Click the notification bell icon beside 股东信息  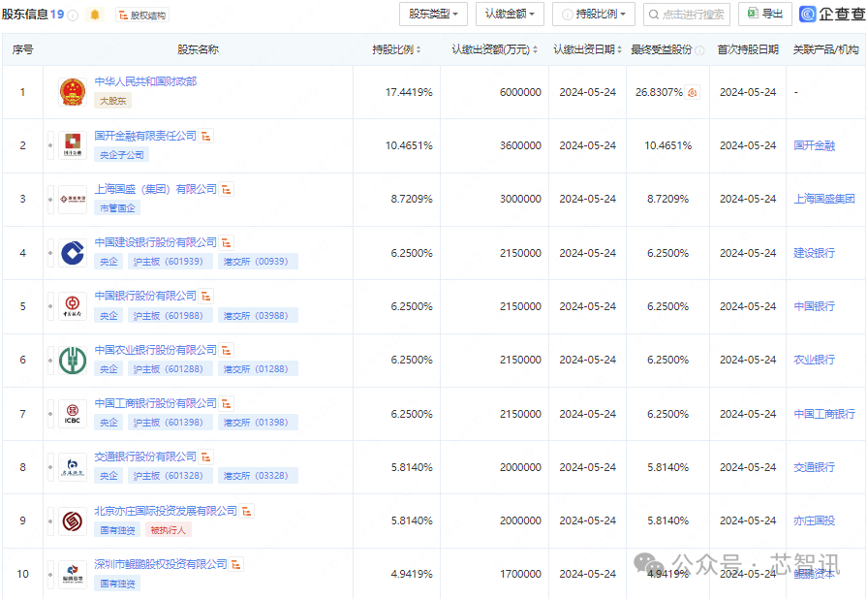point(94,15)
